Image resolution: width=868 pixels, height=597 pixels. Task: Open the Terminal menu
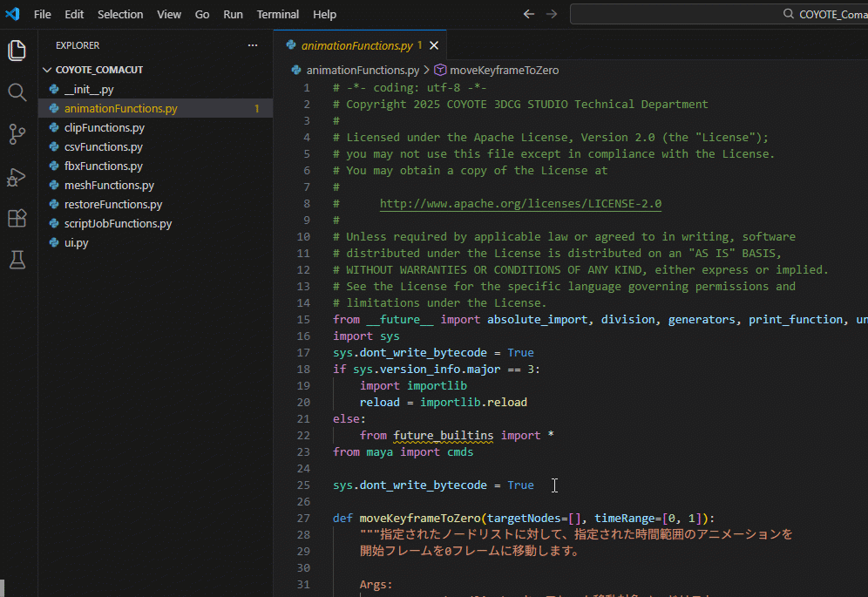(x=277, y=14)
